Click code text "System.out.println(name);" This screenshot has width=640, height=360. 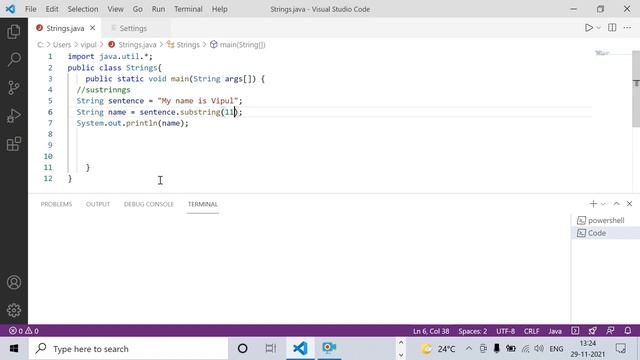click(133, 123)
